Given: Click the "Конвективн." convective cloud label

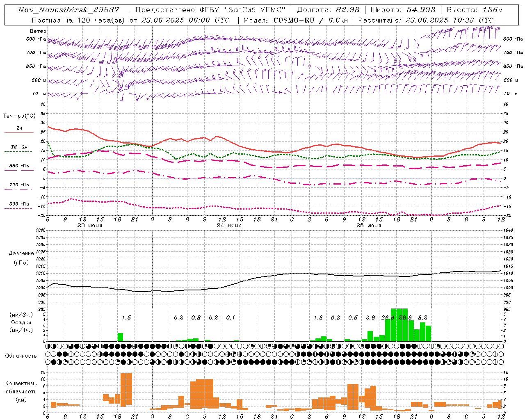Looking at the screenshot, I should pos(21,383).
